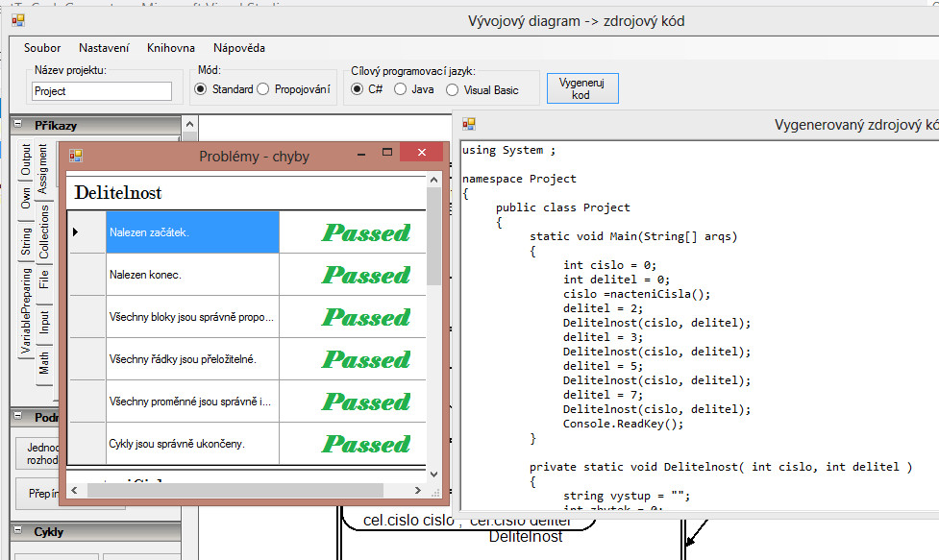Click the Passed status for Nalezen konec
Screen dimensions: 939x560
(366, 276)
